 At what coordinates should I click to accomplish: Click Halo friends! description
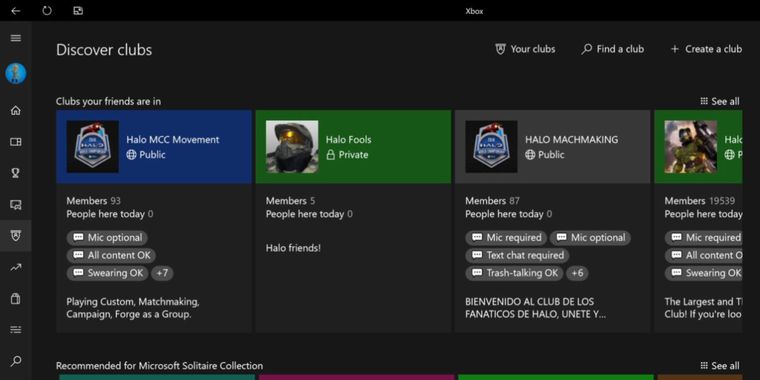293,248
